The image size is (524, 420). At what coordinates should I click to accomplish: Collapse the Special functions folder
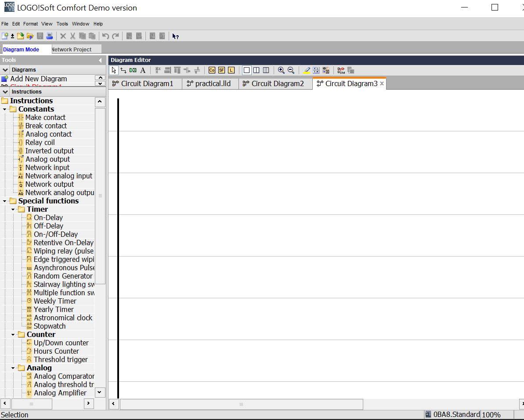click(5, 201)
